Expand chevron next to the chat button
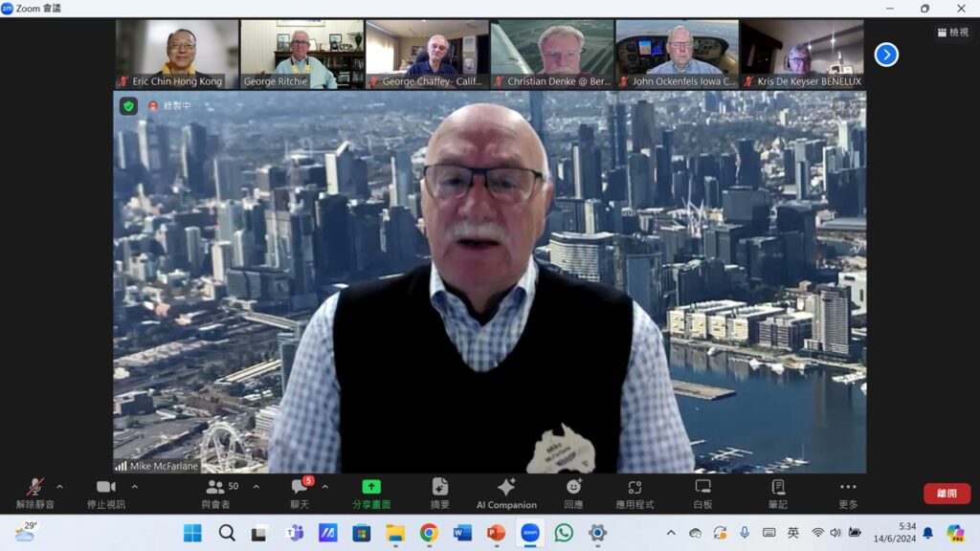This screenshot has height=551, width=980. tap(324, 487)
